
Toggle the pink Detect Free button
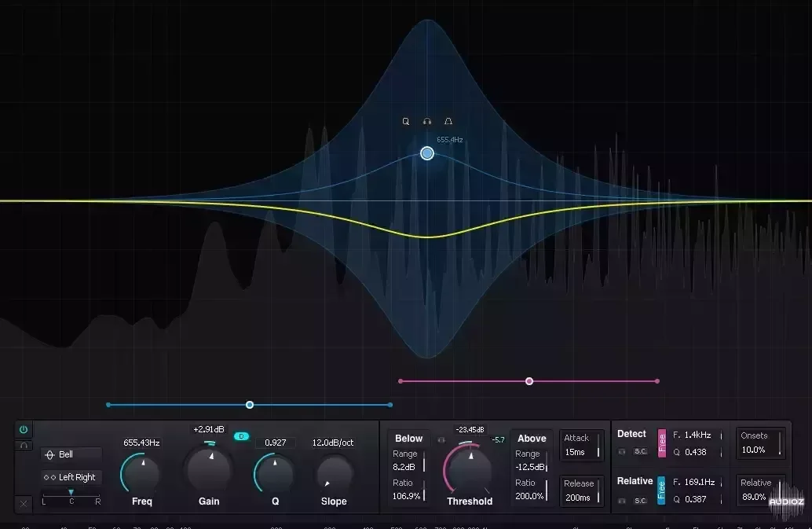[662, 443]
